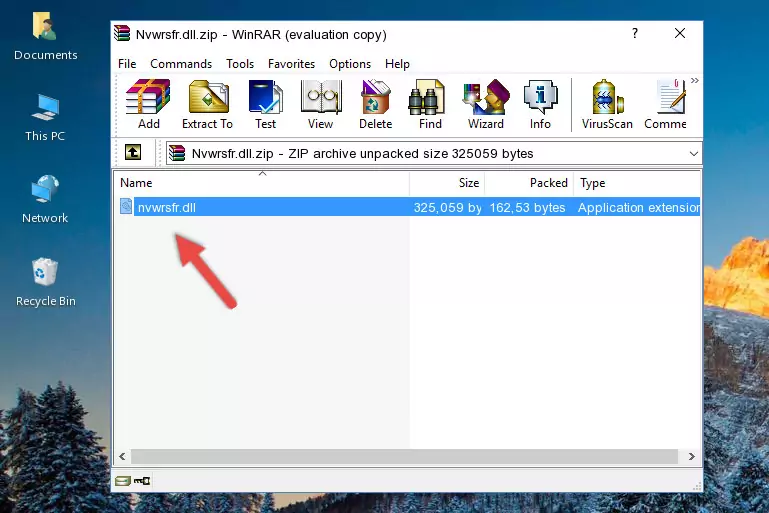Viewport: 769px width, 513px height.
Task: Go up one folder level
Action: [133, 153]
